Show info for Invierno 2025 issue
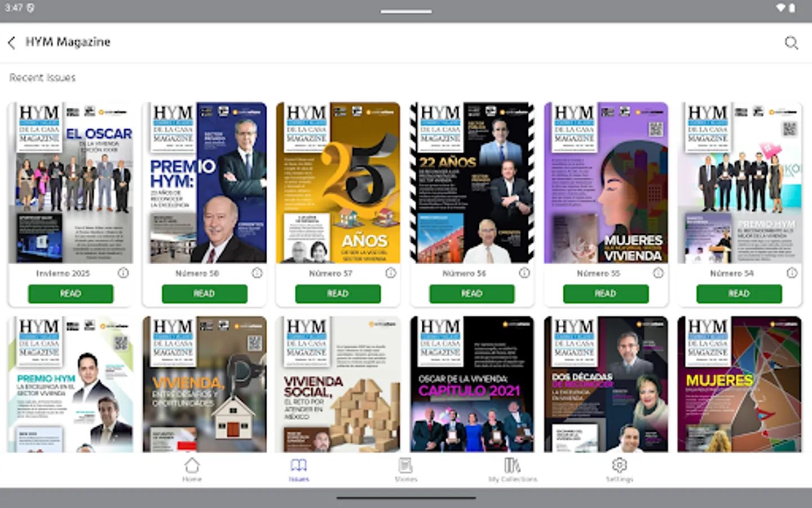Image resolution: width=812 pixels, height=508 pixels. 123,273
